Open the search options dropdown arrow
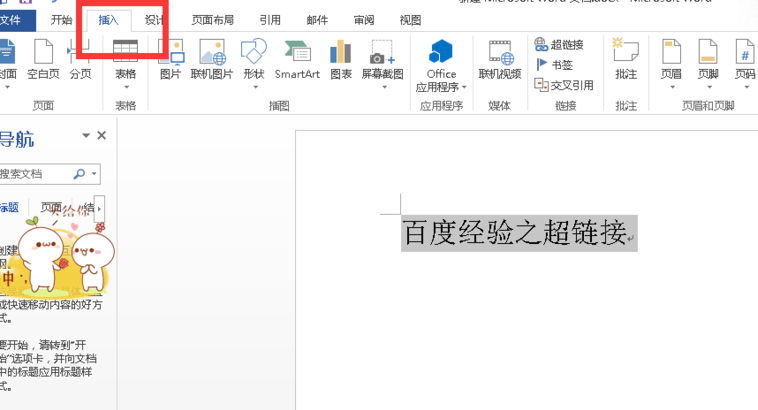The image size is (758, 410). coord(94,174)
